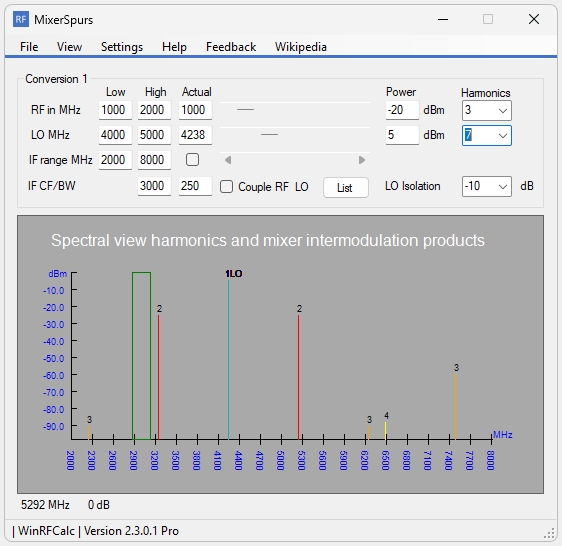The height and width of the screenshot is (546, 562).
Task: Open the RF Harmonics dropdown
Action: point(486,110)
